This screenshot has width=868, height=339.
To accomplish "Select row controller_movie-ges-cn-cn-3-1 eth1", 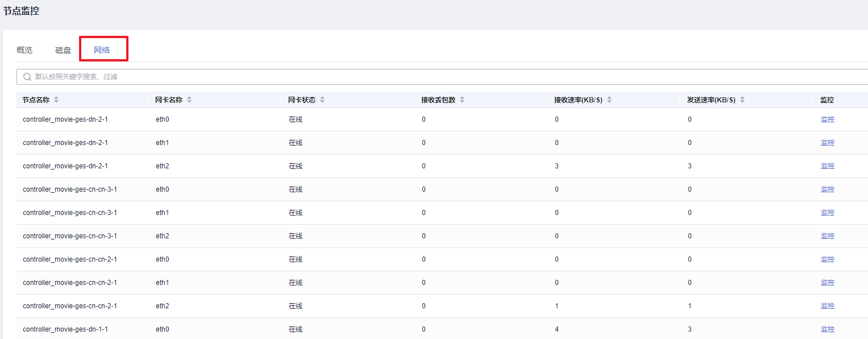I will pyautogui.click(x=442, y=213).
